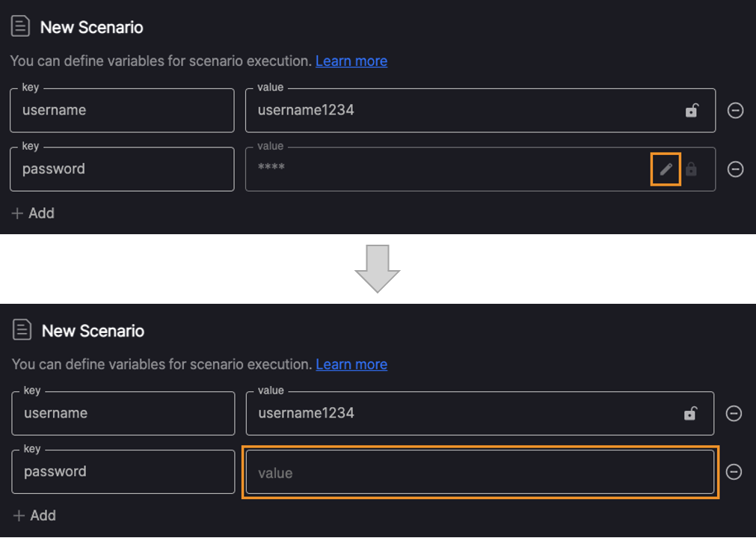Image resolution: width=756 pixels, height=538 pixels.
Task: Remove the password row with masked value
Action: pyautogui.click(x=735, y=169)
